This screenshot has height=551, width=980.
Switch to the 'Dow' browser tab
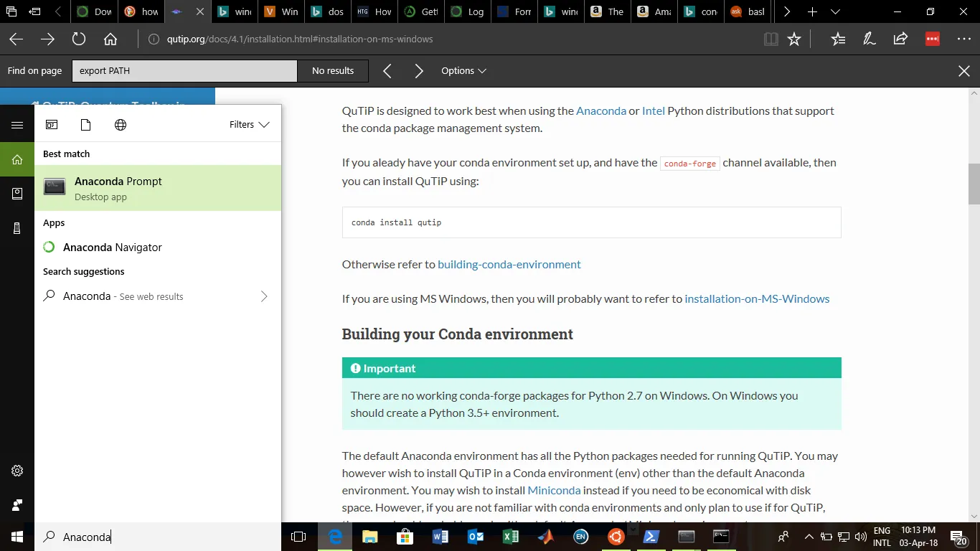point(95,11)
